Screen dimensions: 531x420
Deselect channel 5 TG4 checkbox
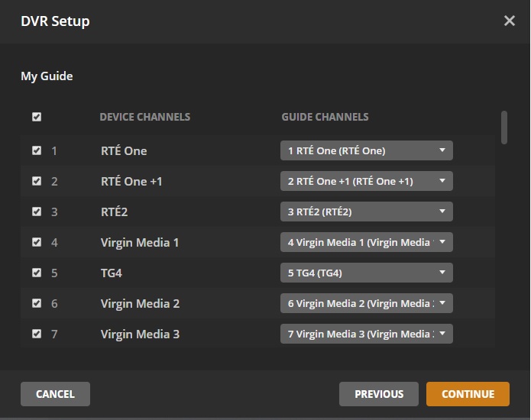pyautogui.click(x=37, y=273)
